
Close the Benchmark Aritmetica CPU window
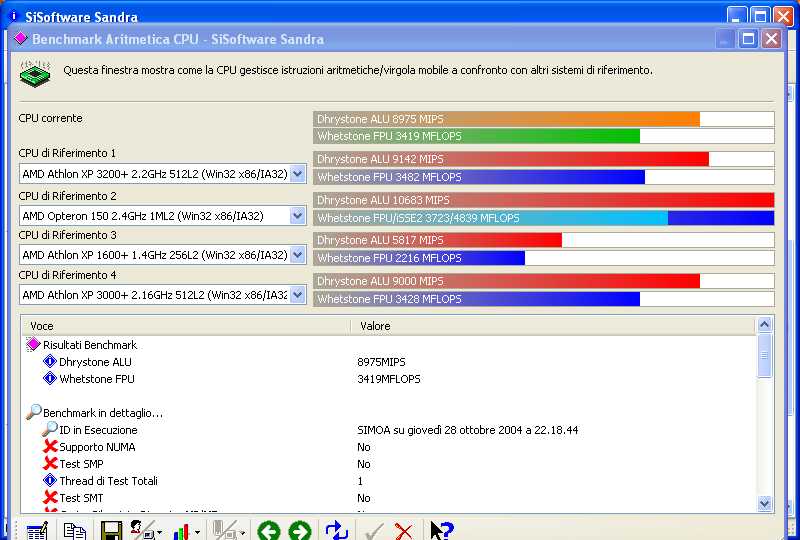click(x=771, y=39)
